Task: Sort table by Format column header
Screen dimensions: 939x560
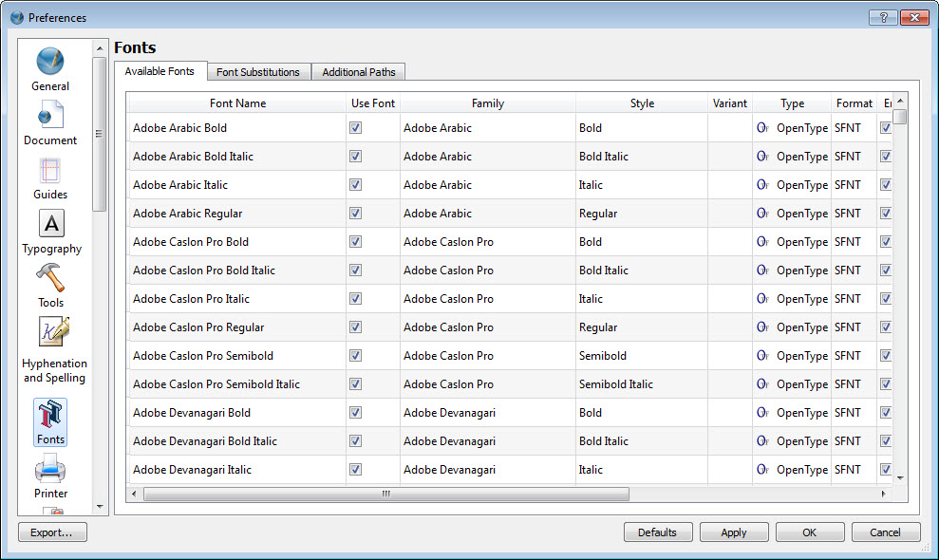Action: [854, 103]
